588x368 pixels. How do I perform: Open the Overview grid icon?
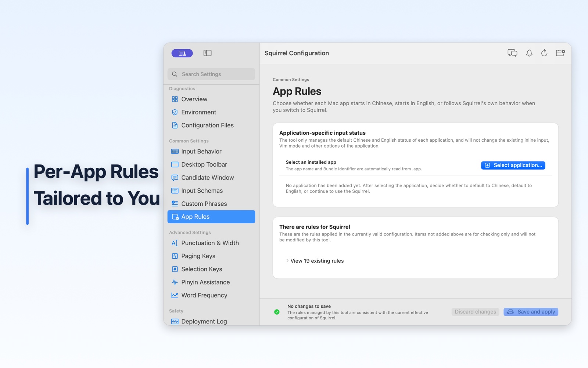point(175,99)
